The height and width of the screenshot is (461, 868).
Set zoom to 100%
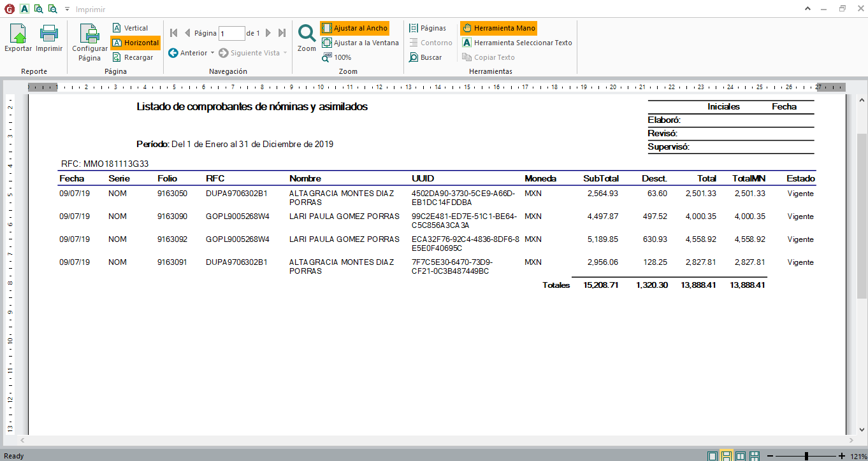click(x=336, y=57)
